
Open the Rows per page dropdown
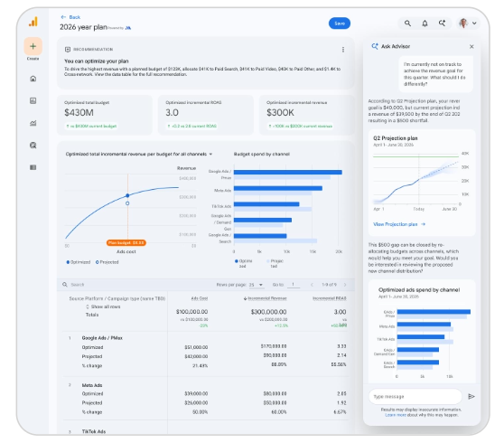[x=257, y=285]
